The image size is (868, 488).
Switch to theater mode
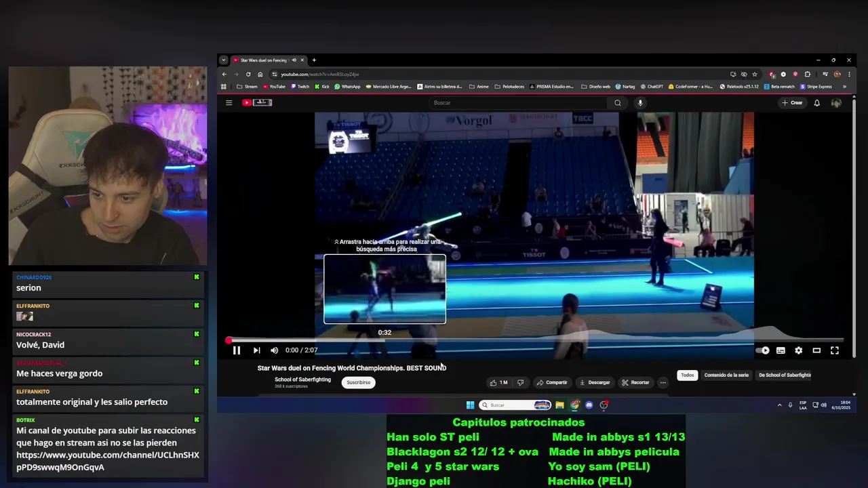816,350
